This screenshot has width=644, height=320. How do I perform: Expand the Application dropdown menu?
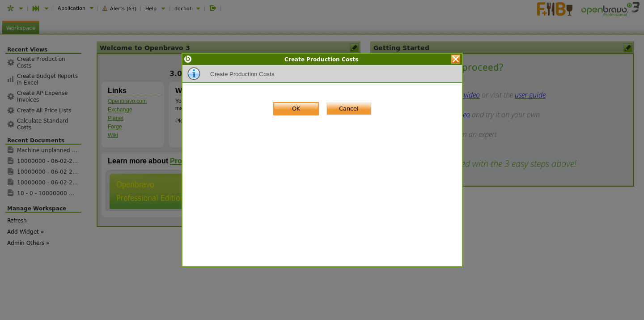[92, 8]
